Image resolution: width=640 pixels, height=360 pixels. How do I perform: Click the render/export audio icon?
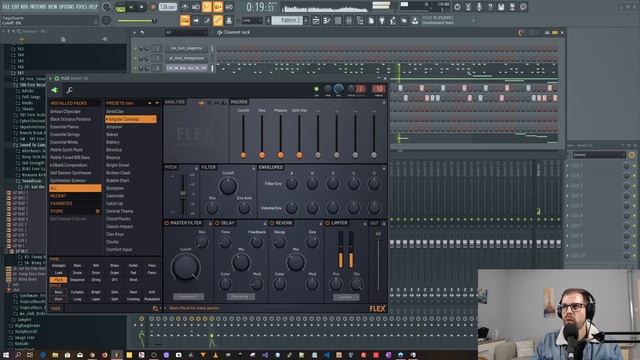(x=512, y=7)
